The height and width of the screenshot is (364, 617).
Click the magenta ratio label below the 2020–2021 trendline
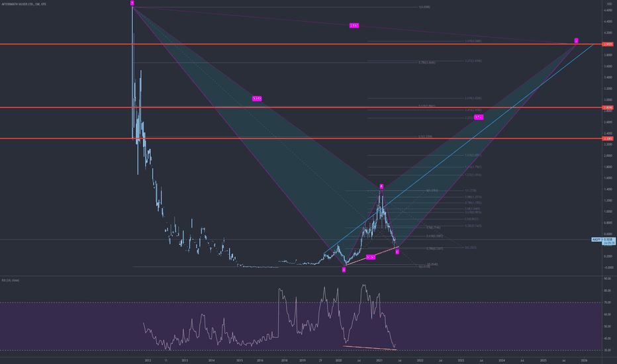coord(371,257)
